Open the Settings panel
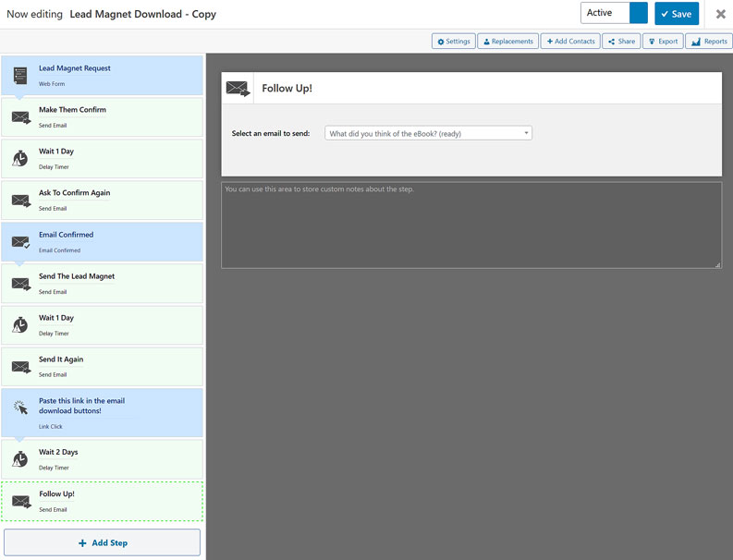 (x=454, y=42)
